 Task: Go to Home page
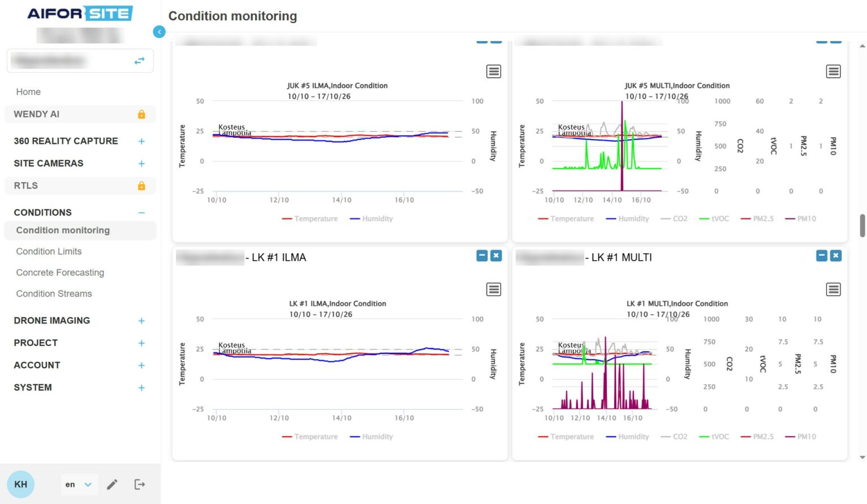(28, 92)
